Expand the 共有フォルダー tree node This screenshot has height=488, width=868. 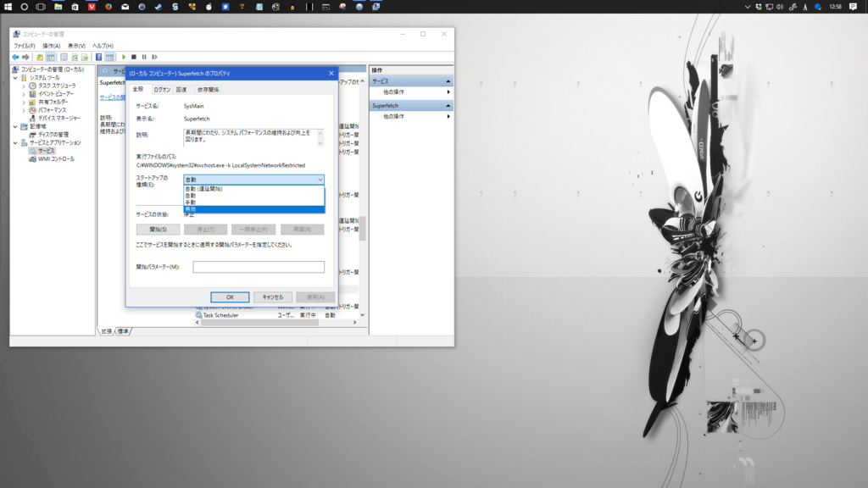[x=24, y=102]
